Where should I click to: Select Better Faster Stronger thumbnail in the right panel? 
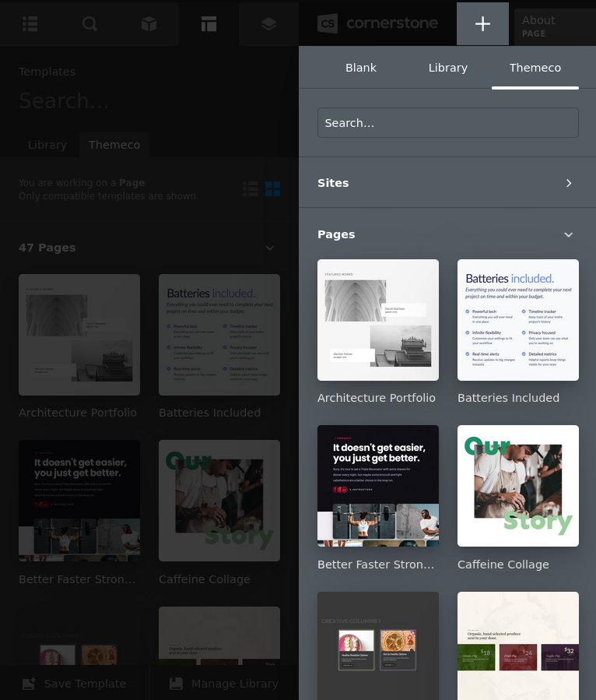point(378,486)
